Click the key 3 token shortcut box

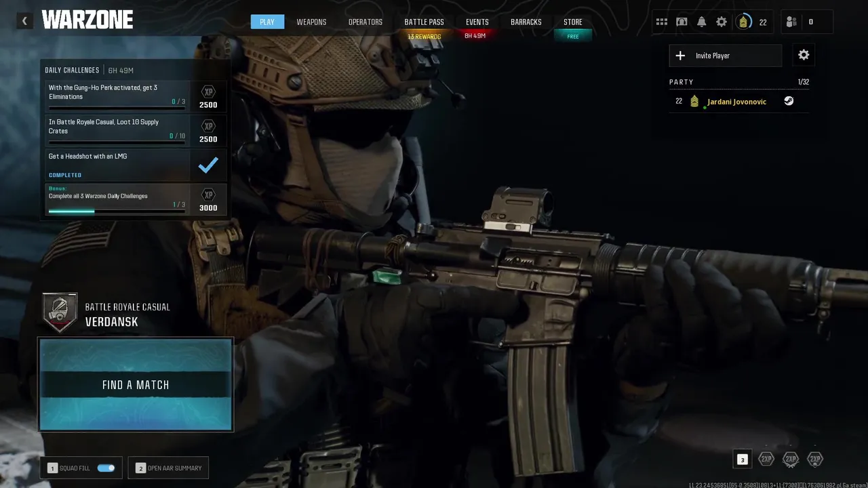(x=743, y=460)
